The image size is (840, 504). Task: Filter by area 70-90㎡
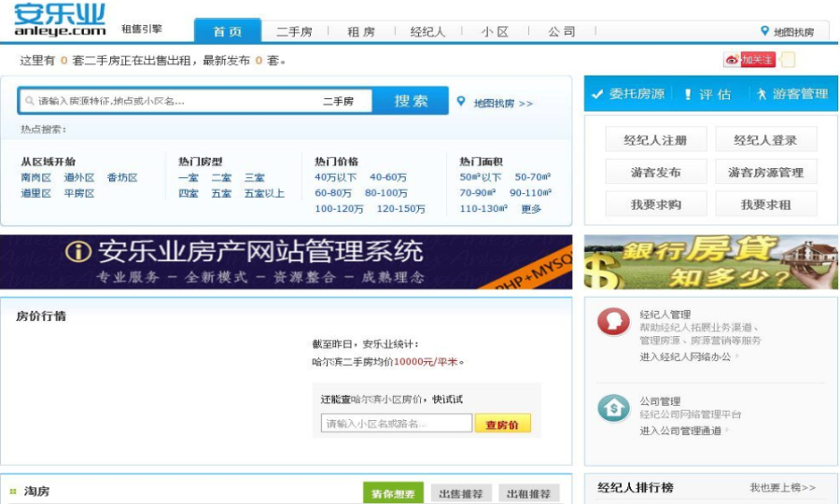(x=477, y=193)
